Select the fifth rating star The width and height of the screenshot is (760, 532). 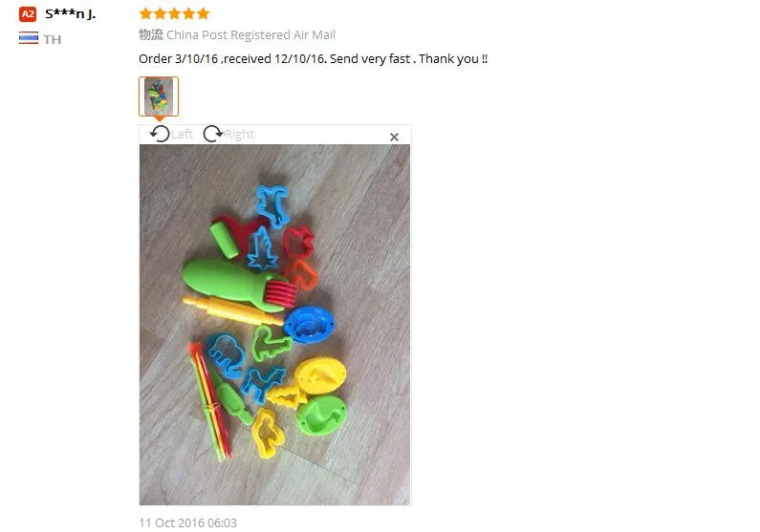pyautogui.click(x=204, y=13)
